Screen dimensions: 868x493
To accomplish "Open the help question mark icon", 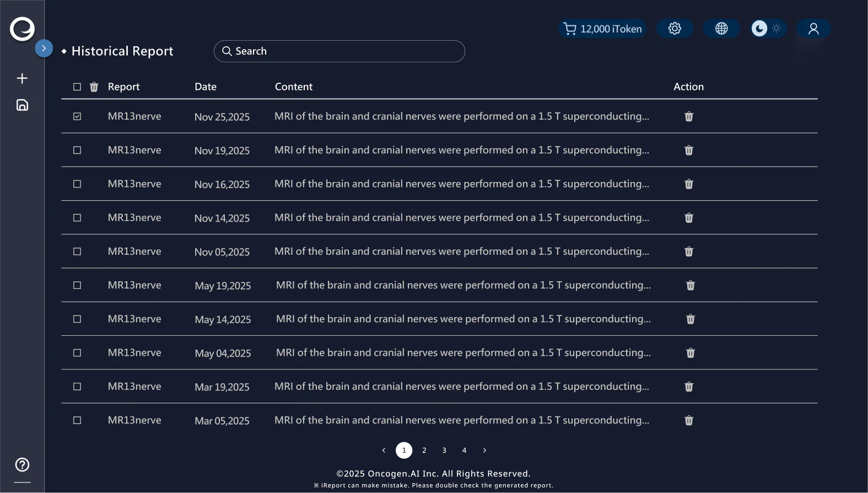I will [x=22, y=465].
